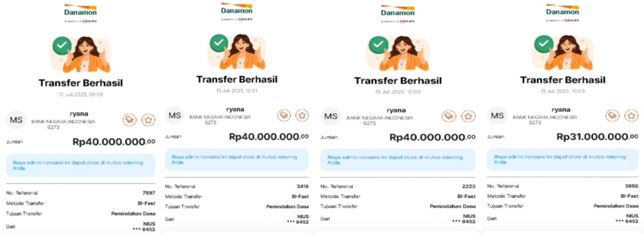
Task: Click the round icon left of star, 09:59 receipt
Action: [x=130, y=120]
